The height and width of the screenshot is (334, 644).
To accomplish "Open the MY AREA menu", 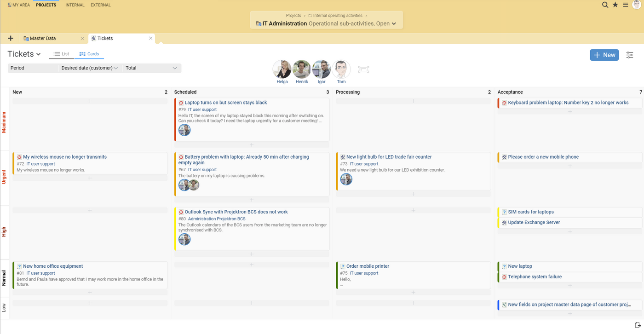I will click(x=19, y=5).
